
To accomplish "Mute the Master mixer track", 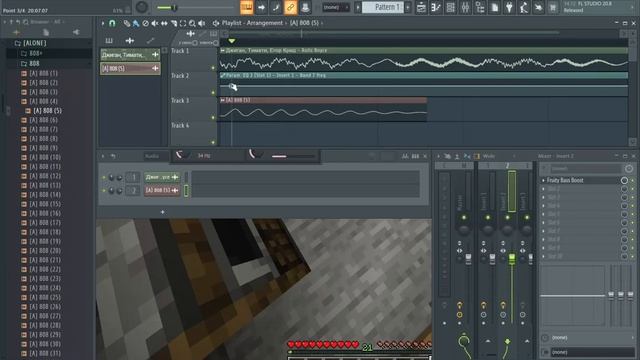I will pyautogui.click(x=464, y=218).
